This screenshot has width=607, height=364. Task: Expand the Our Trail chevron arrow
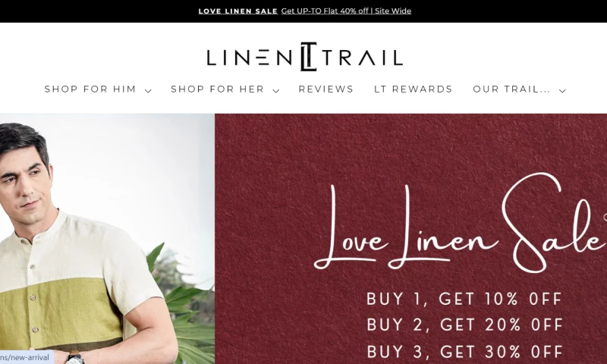pos(562,91)
